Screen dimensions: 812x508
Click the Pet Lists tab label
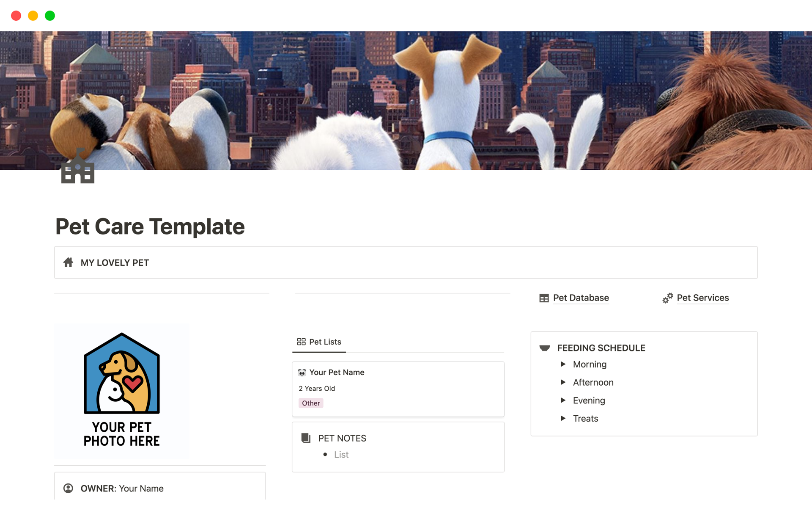point(324,342)
